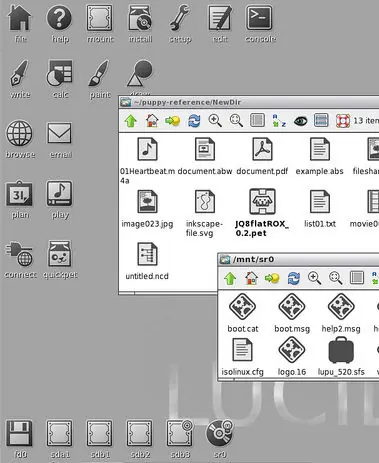The width and height of the screenshot is (379, 463).
Task: Click the puppy-reference/NewDir title bar
Action: pyautogui.click(x=249, y=102)
